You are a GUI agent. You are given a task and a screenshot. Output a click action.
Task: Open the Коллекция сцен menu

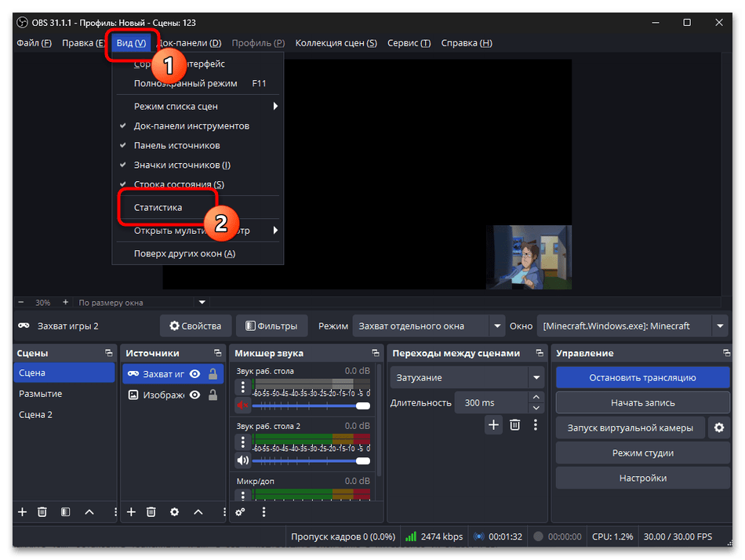336,43
